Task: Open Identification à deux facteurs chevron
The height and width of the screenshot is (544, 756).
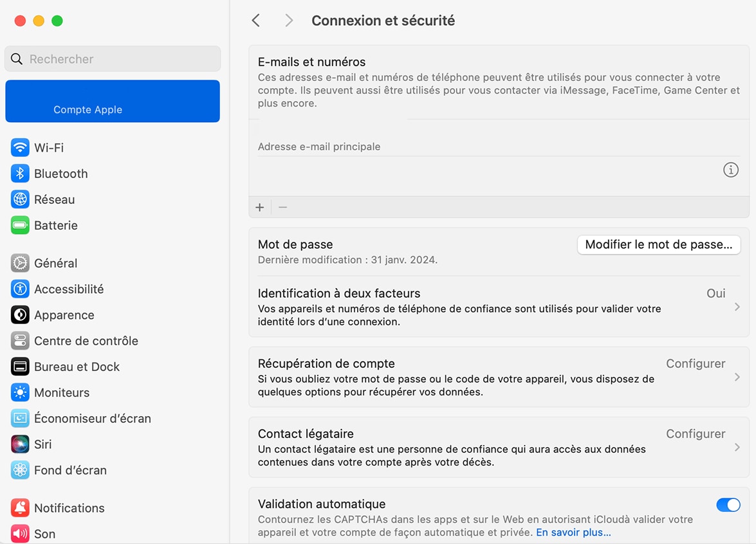Action: coord(737,307)
